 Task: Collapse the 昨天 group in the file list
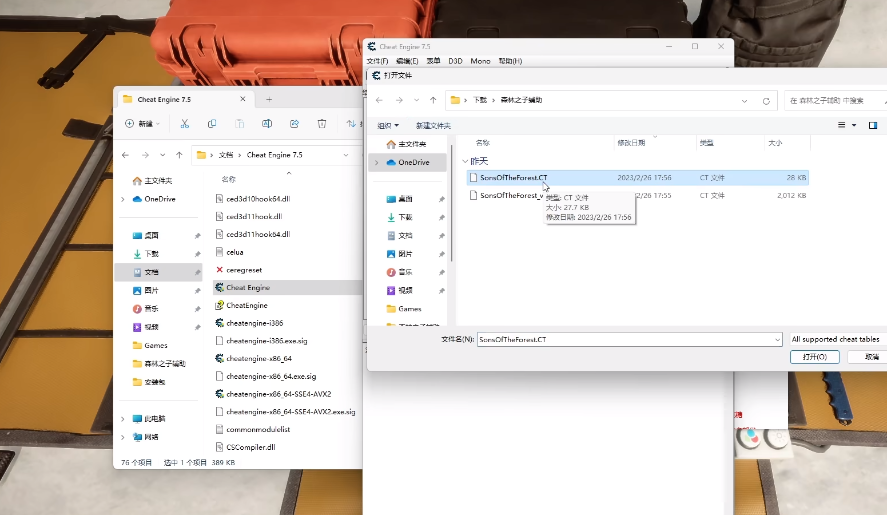point(465,161)
